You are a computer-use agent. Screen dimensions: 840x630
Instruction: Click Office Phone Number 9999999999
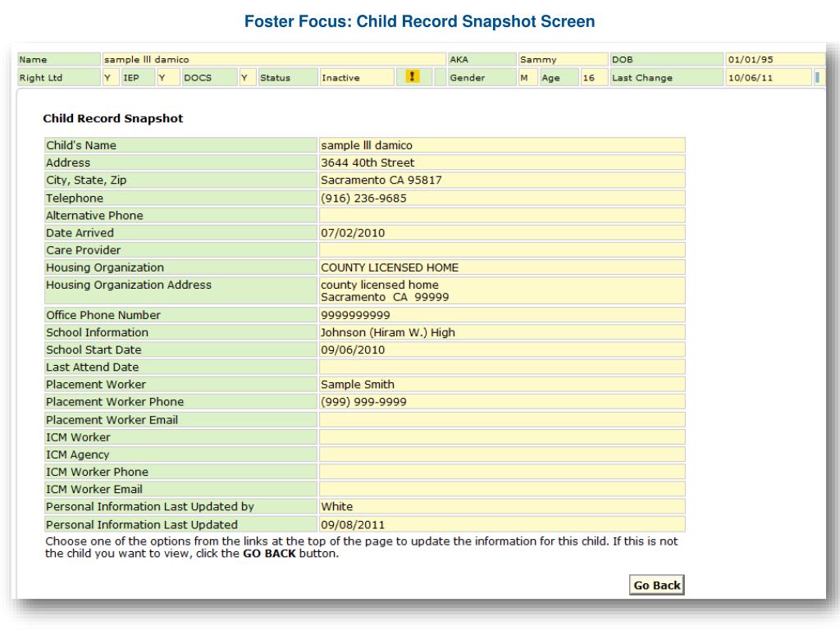coord(355,315)
